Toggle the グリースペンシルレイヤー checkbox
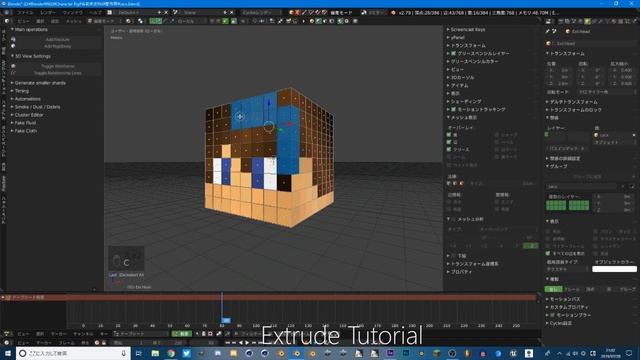Viewport: 640px width, 360px height. [453, 53]
